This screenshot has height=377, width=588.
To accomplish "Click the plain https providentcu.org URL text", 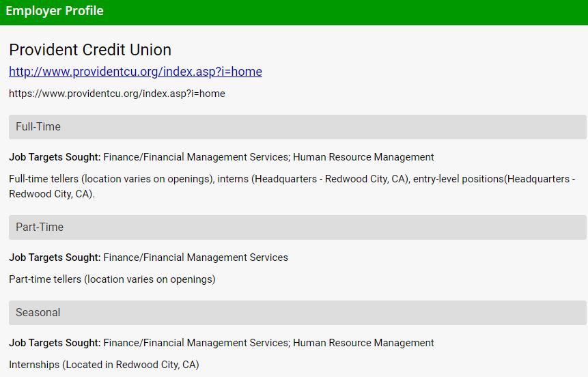I will [x=117, y=94].
